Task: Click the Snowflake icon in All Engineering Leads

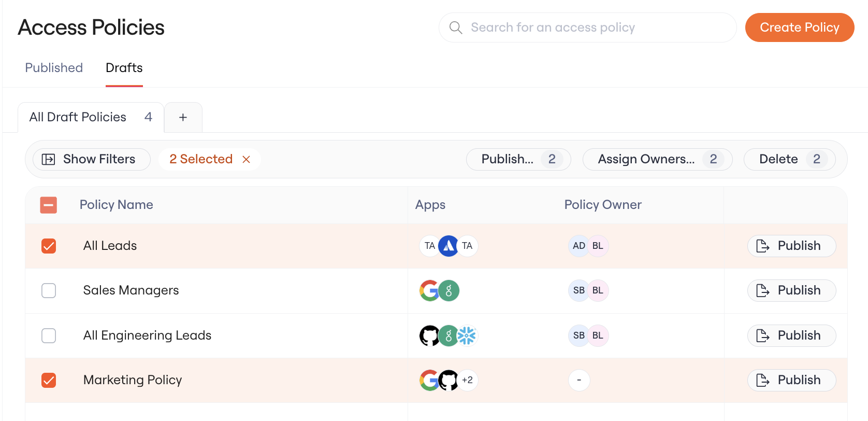Action: tap(467, 335)
